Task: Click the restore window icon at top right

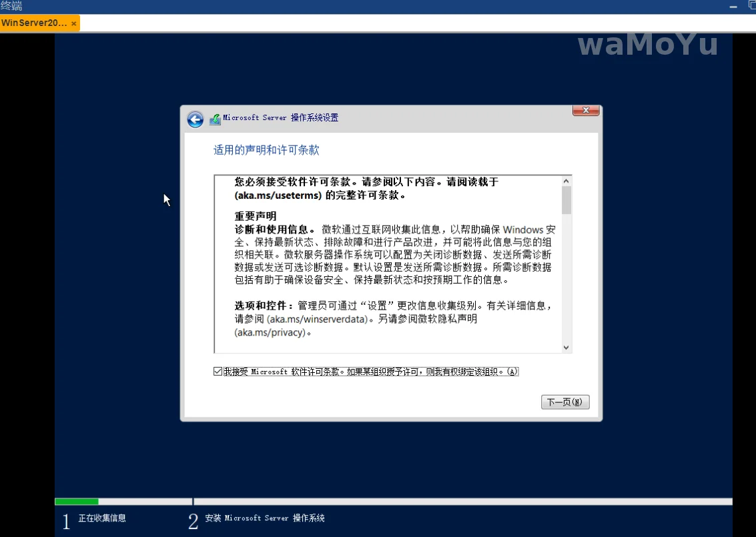Action: click(x=752, y=6)
